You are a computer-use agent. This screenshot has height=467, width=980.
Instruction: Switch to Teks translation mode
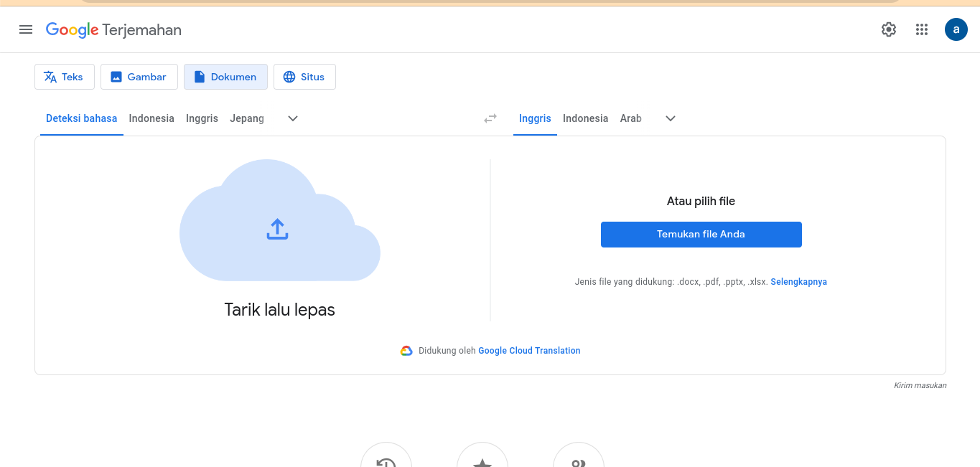[65, 77]
